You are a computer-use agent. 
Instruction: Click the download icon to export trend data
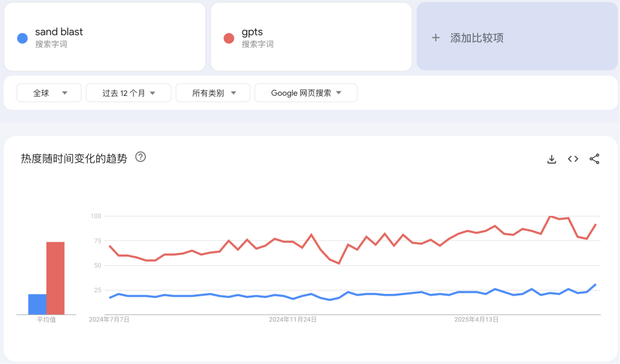tap(551, 159)
